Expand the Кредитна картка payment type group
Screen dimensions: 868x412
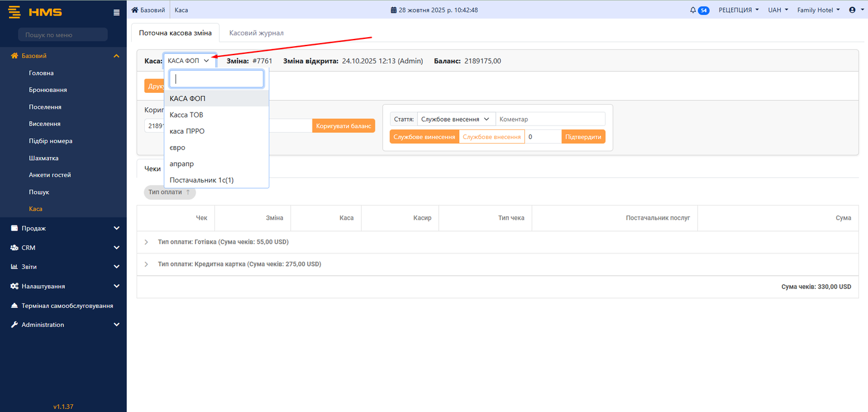coord(147,264)
